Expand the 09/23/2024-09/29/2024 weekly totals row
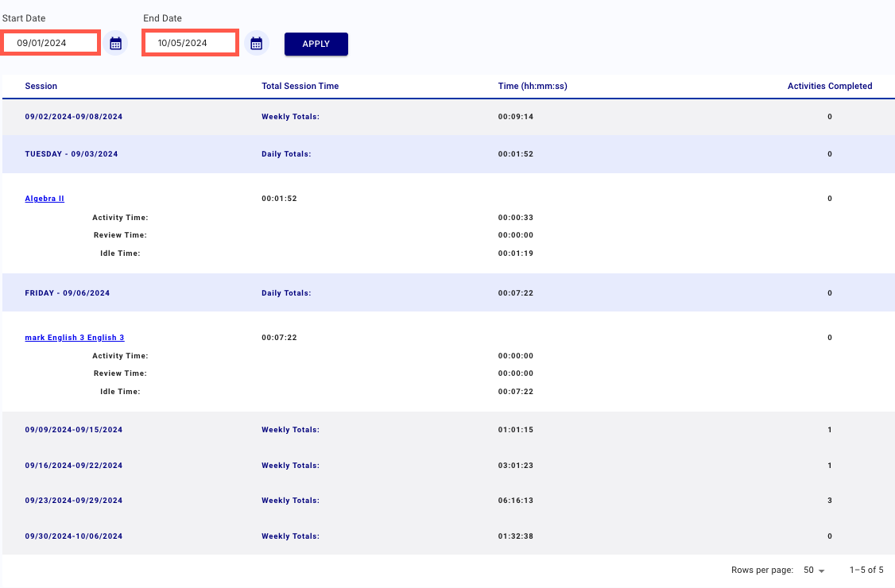 pyautogui.click(x=72, y=500)
